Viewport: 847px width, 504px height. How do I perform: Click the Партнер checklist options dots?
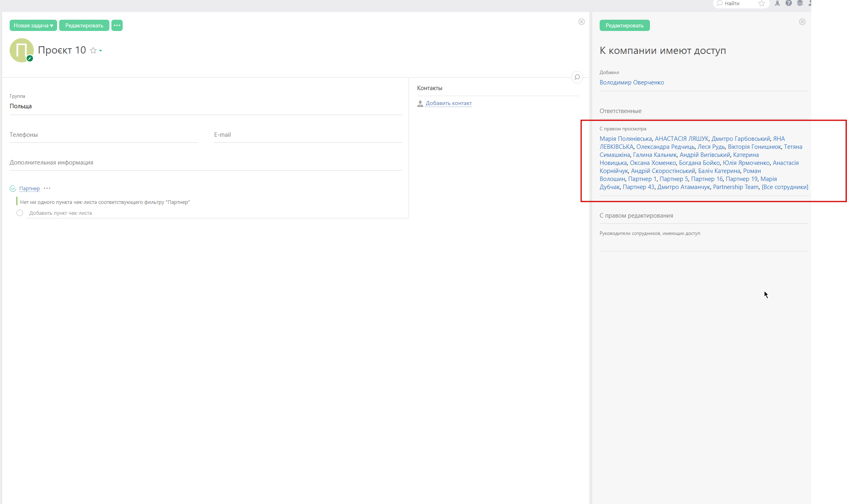coord(47,188)
